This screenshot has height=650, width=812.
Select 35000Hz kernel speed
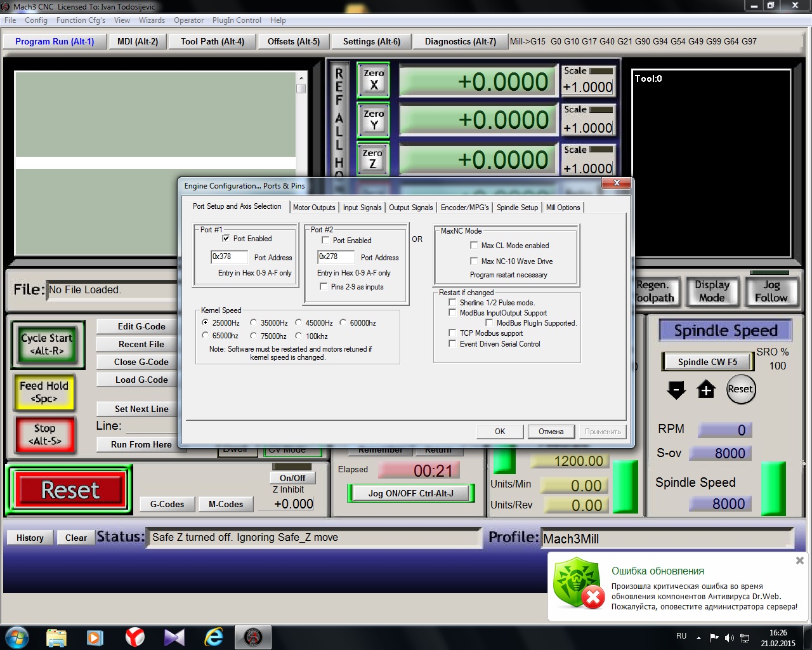click(x=253, y=322)
